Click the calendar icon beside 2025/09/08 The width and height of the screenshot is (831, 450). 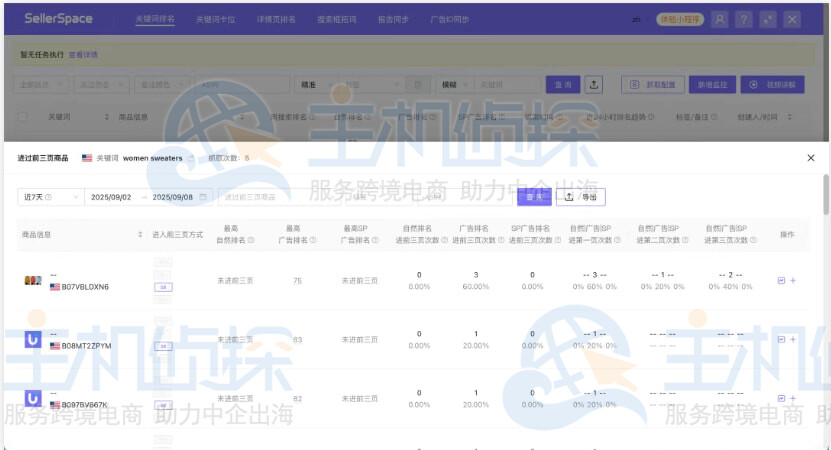pyautogui.click(x=203, y=197)
